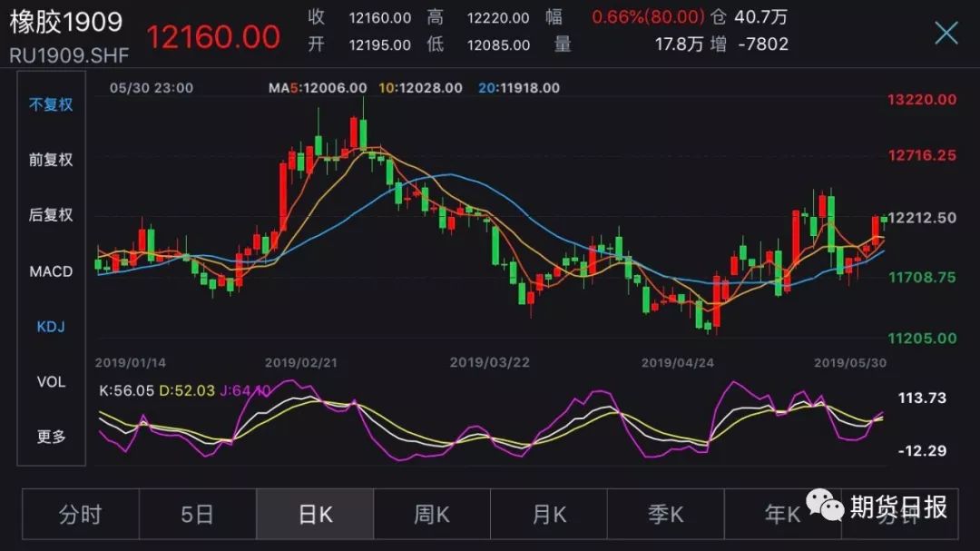980x551 pixels.
Task: Click the 12085.00 low price value
Action: (498, 45)
